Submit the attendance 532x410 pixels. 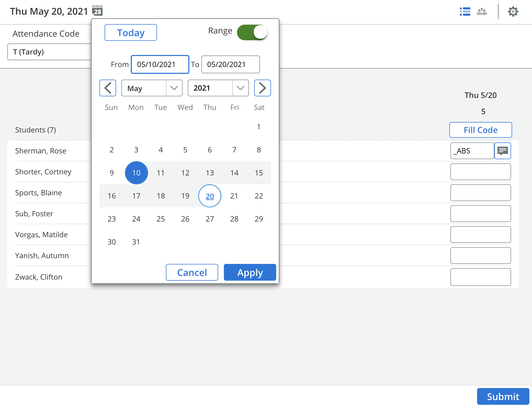pos(503,396)
